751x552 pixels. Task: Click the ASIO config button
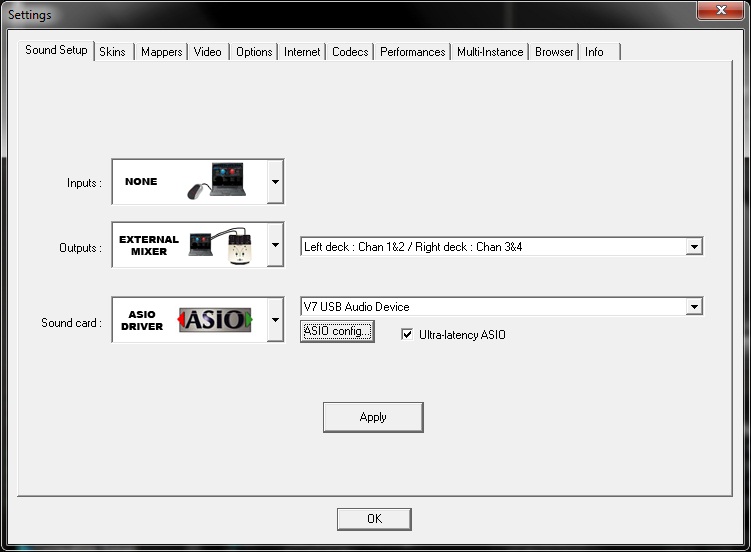[x=337, y=331]
